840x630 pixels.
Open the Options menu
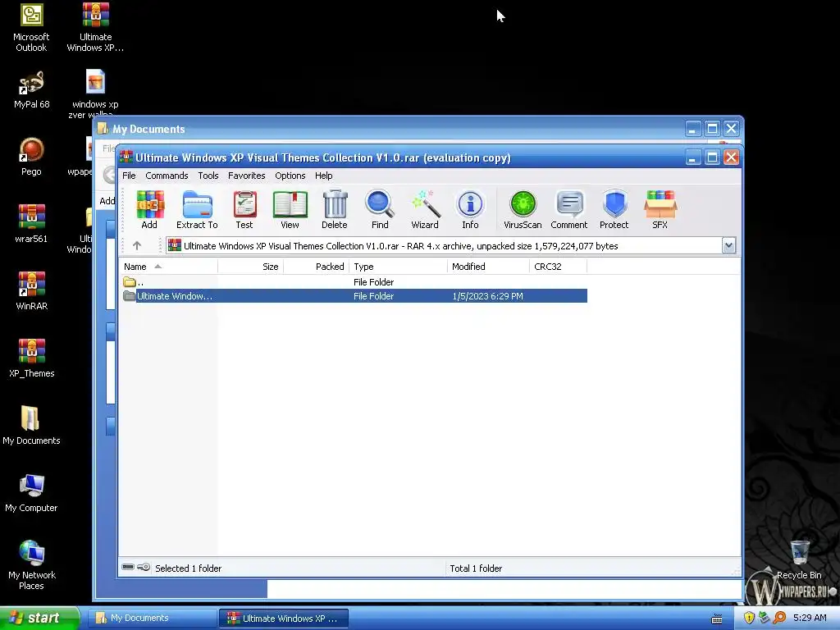coord(290,176)
